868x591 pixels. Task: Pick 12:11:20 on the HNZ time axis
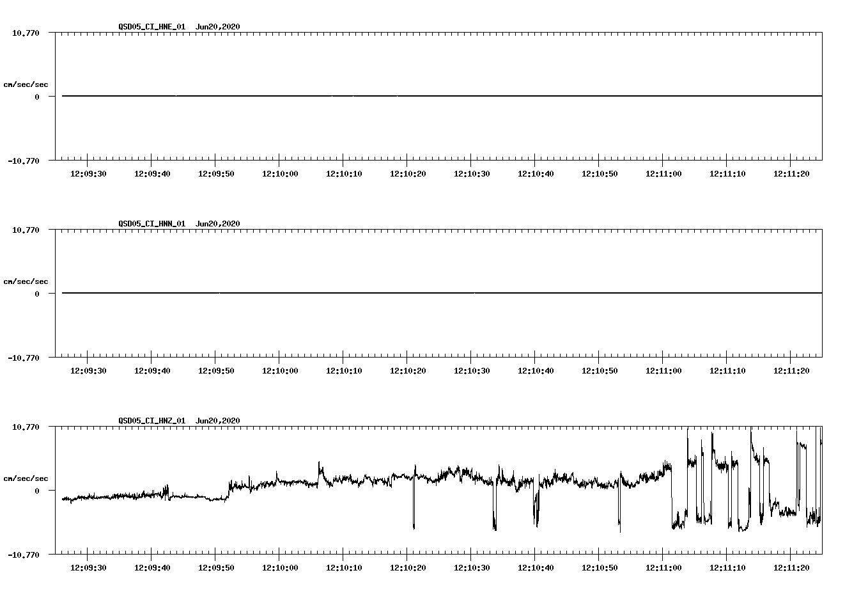coord(791,568)
